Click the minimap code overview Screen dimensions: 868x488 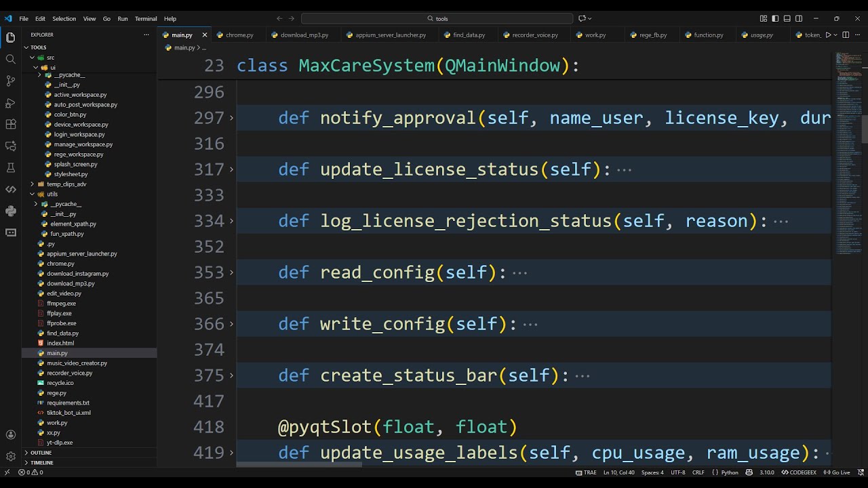(x=848, y=152)
